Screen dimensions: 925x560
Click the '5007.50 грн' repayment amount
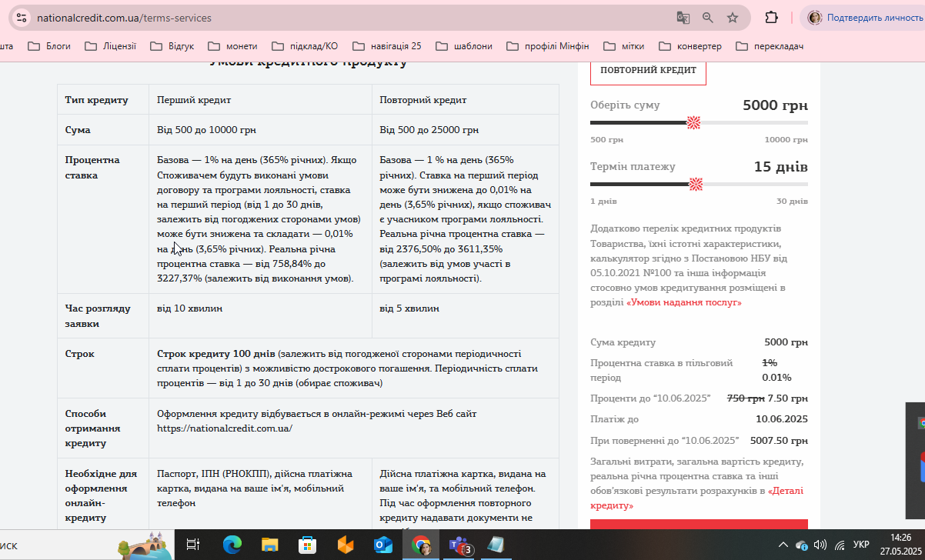[779, 441]
